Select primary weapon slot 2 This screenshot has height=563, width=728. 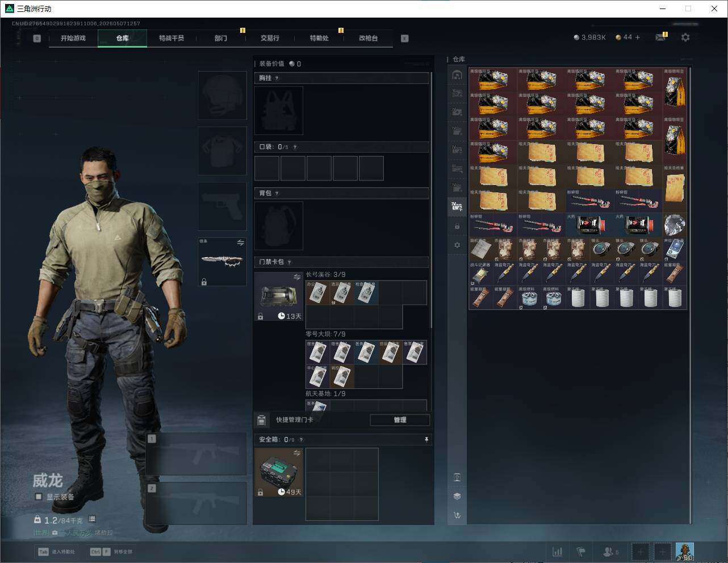click(x=196, y=503)
